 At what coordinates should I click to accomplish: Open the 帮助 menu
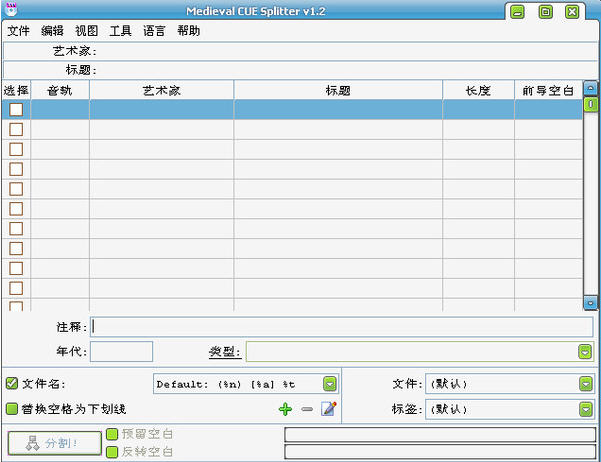[189, 31]
